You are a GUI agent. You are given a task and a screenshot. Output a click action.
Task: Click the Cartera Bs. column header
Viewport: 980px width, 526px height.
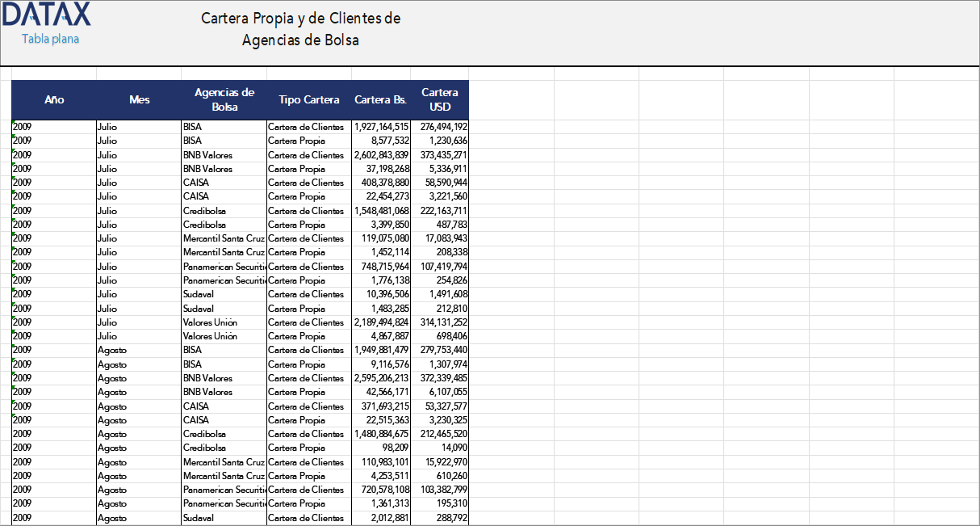point(380,99)
